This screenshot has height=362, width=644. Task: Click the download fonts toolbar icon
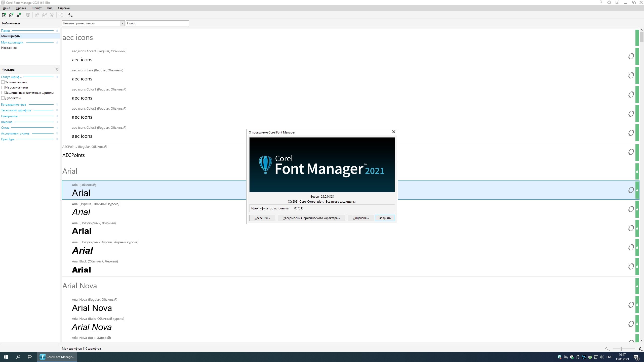click(18, 15)
